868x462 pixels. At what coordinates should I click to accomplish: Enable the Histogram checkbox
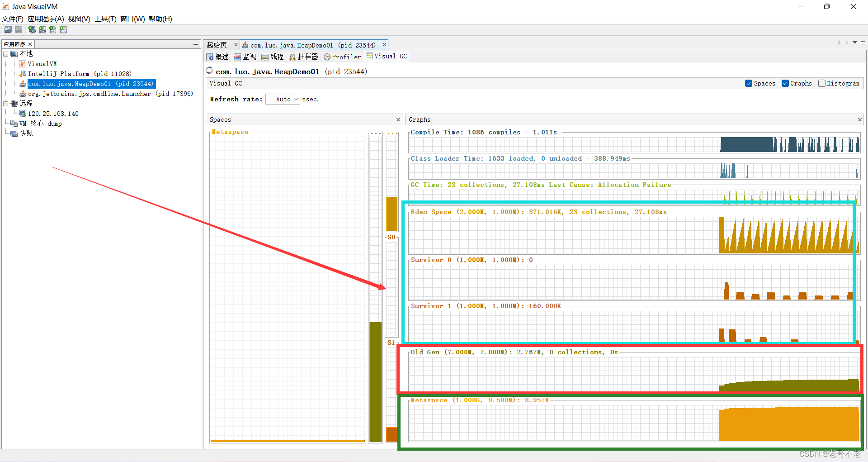[822, 83]
